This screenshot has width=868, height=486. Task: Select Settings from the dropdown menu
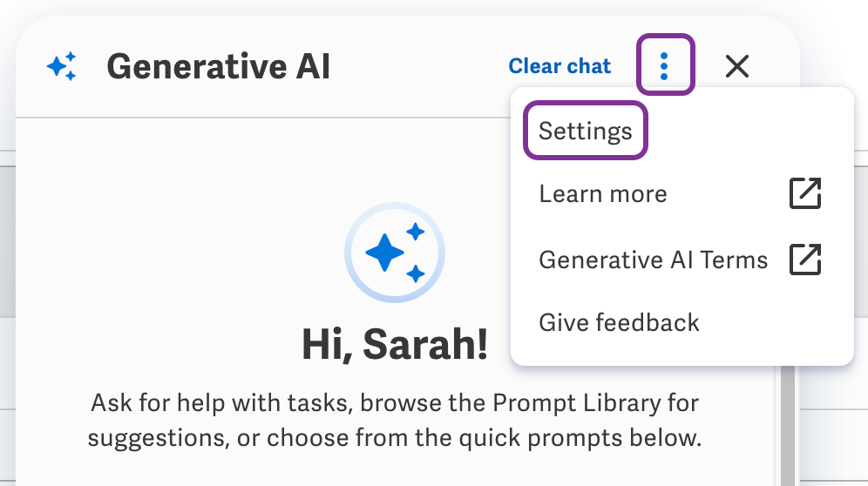pos(585,131)
